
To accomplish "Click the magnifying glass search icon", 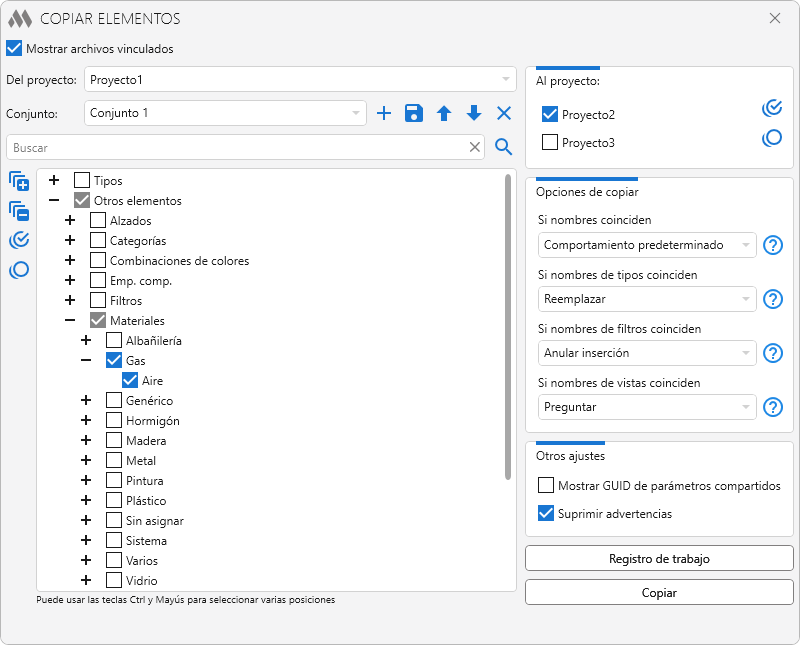I will click(504, 147).
